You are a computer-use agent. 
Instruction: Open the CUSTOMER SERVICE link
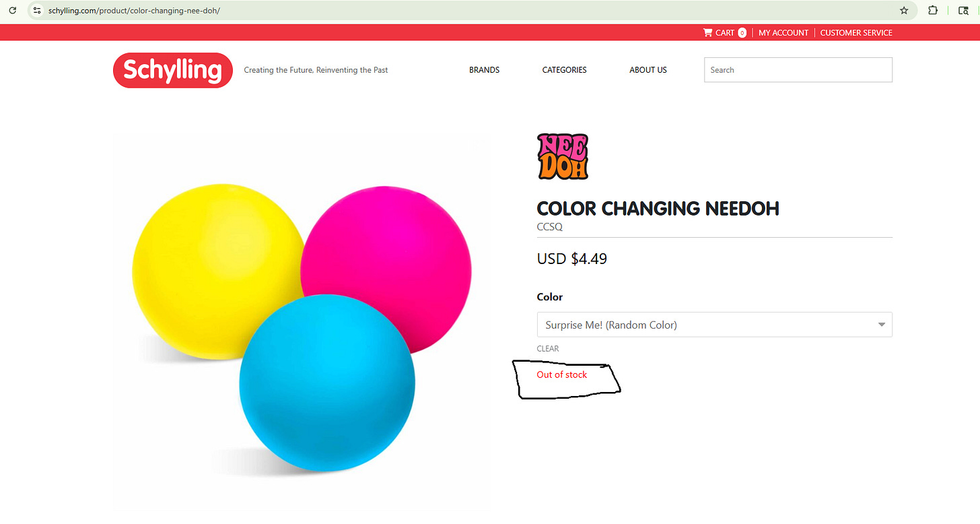pyautogui.click(x=856, y=32)
